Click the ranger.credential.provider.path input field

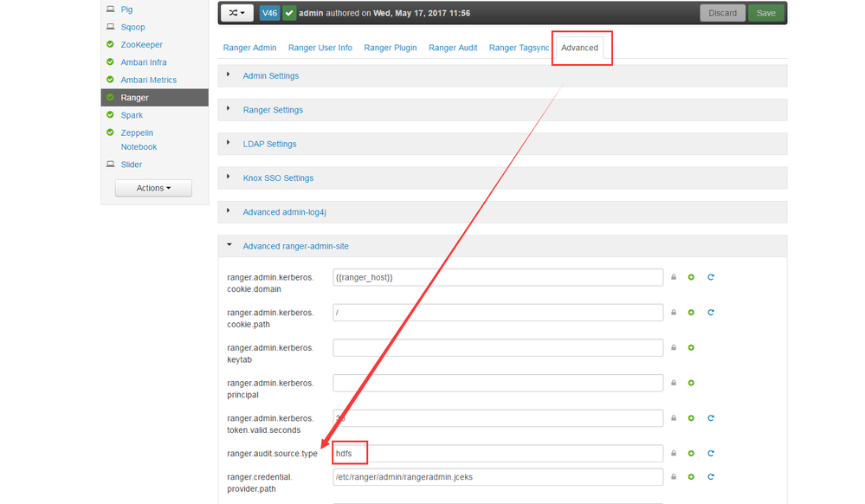click(498, 477)
